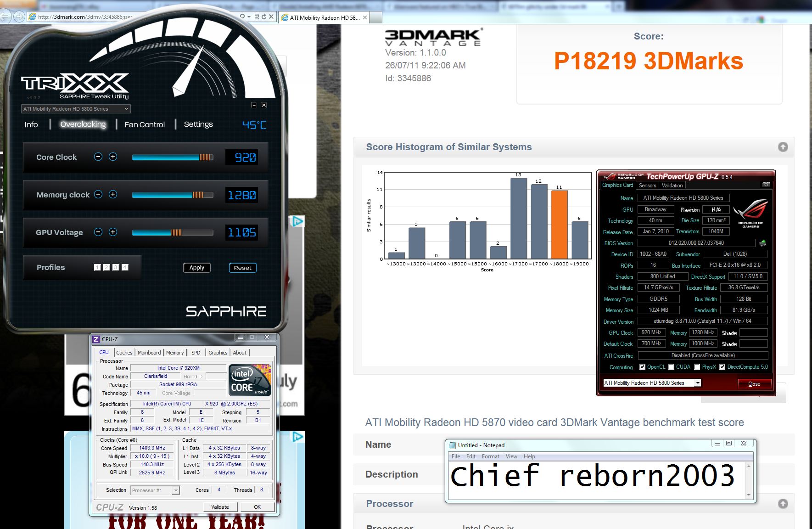The image size is (812, 529).
Task: Click TRIXX Reset button
Action: (x=242, y=268)
